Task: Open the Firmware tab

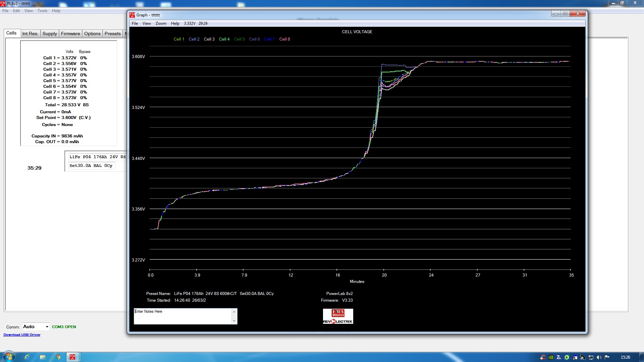Action: point(70,34)
